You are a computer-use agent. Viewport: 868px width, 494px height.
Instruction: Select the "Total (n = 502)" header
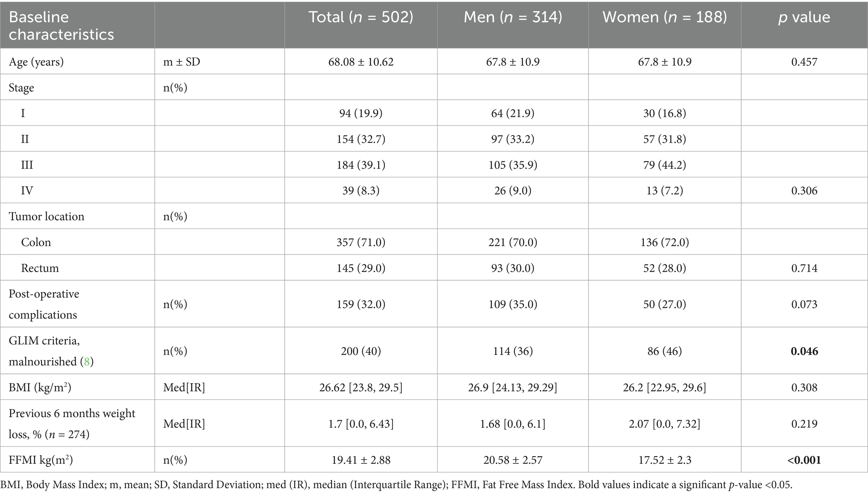click(x=361, y=17)
